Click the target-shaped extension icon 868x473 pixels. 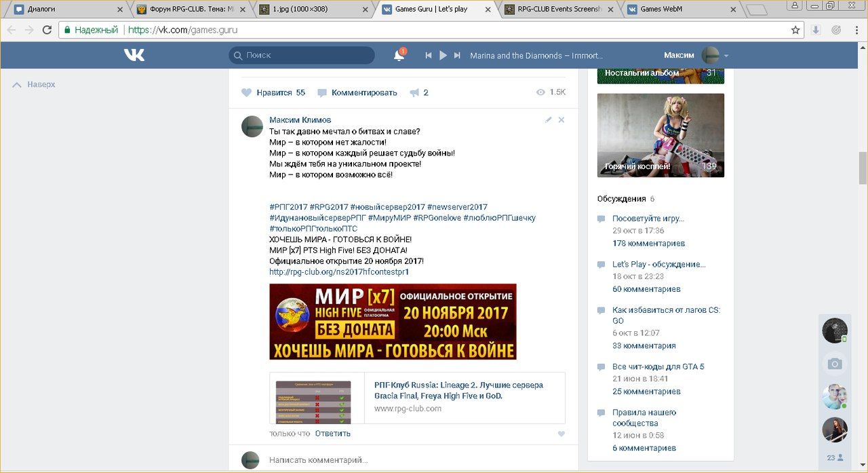(836, 30)
